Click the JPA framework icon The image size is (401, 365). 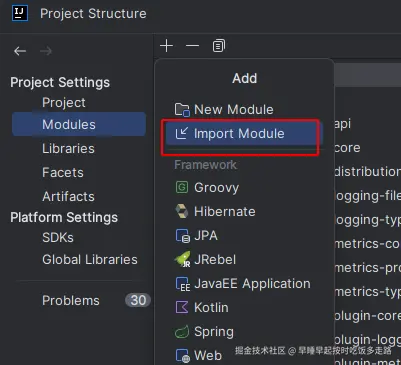coord(182,236)
